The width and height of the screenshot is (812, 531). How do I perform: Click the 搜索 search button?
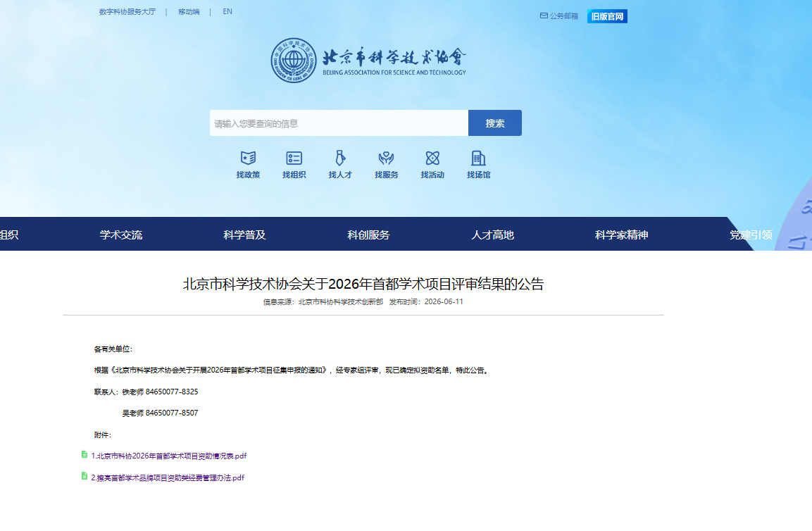pyautogui.click(x=494, y=123)
